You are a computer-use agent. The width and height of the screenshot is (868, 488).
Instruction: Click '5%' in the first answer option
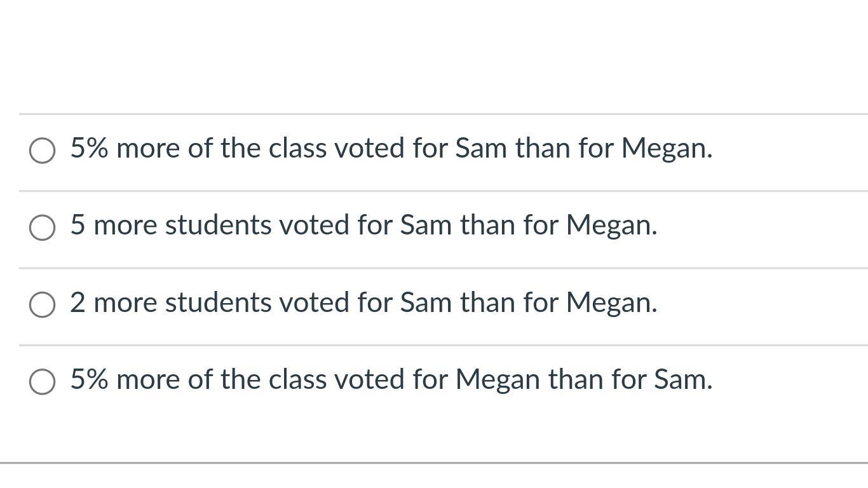(90, 149)
